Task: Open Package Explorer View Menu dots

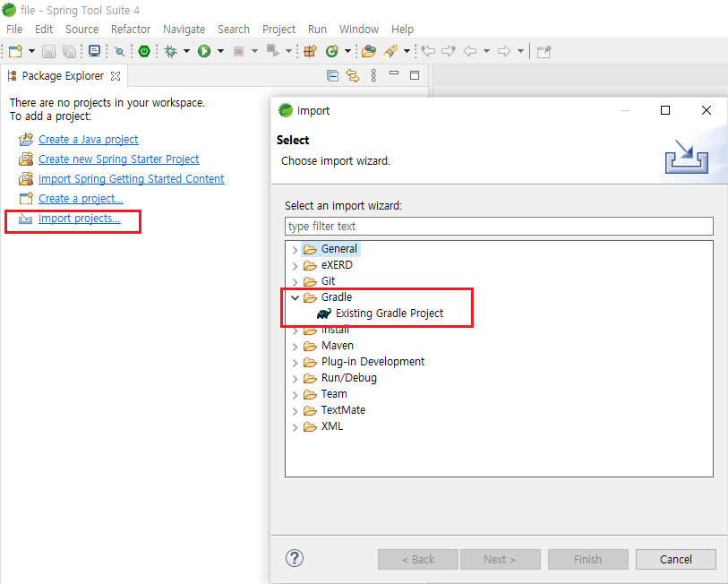Action: [x=373, y=76]
